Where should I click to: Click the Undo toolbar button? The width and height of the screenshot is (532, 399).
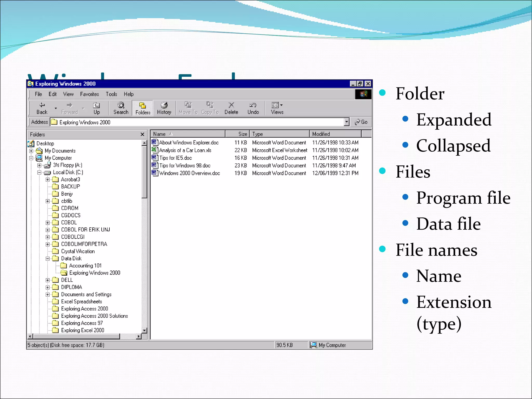(x=253, y=108)
